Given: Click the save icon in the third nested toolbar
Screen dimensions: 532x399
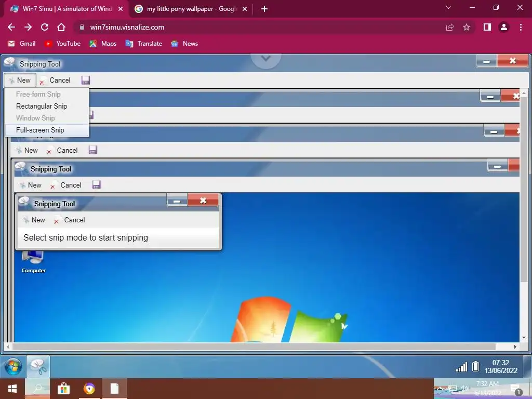Looking at the screenshot, I should coord(93,150).
